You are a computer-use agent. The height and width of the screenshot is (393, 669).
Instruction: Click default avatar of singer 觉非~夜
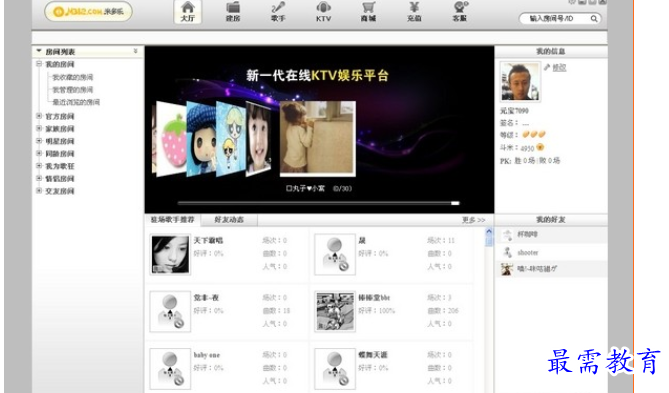[x=170, y=311]
